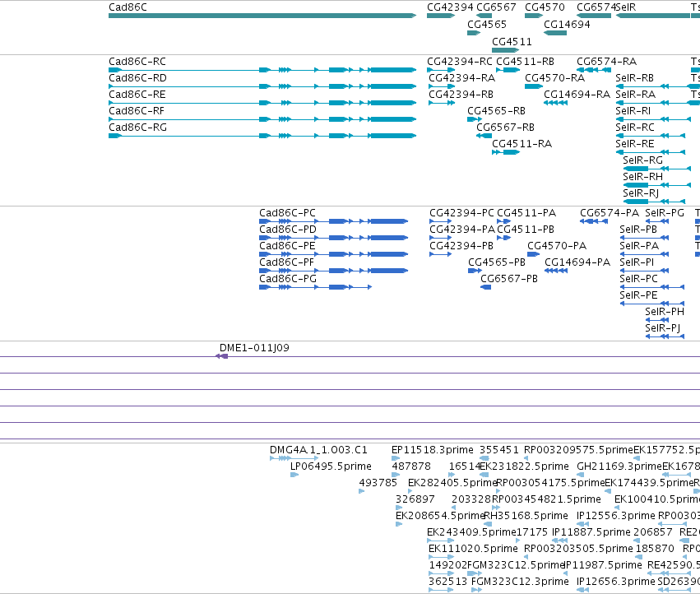This screenshot has width=700, height=594.
Task: Select the SelR-RI transcript
Action: pyautogui.click(x=653, y=119)
